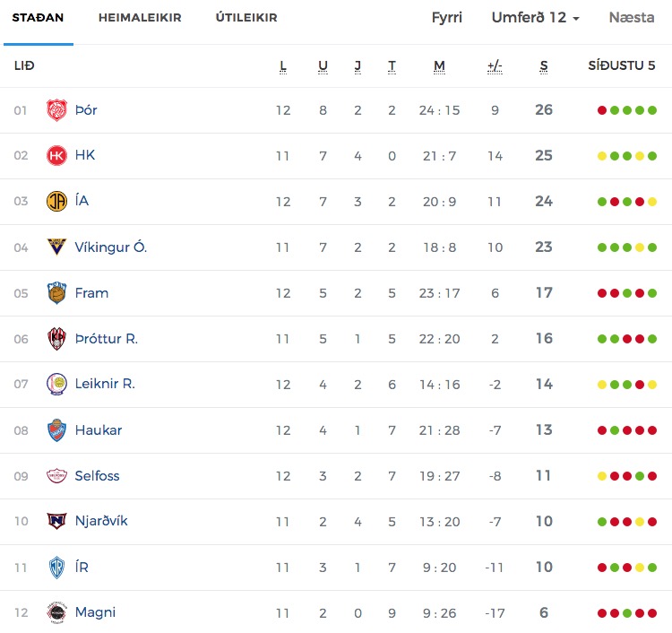
Task: Go to next round with Næsta
Action: click(632, 18)
